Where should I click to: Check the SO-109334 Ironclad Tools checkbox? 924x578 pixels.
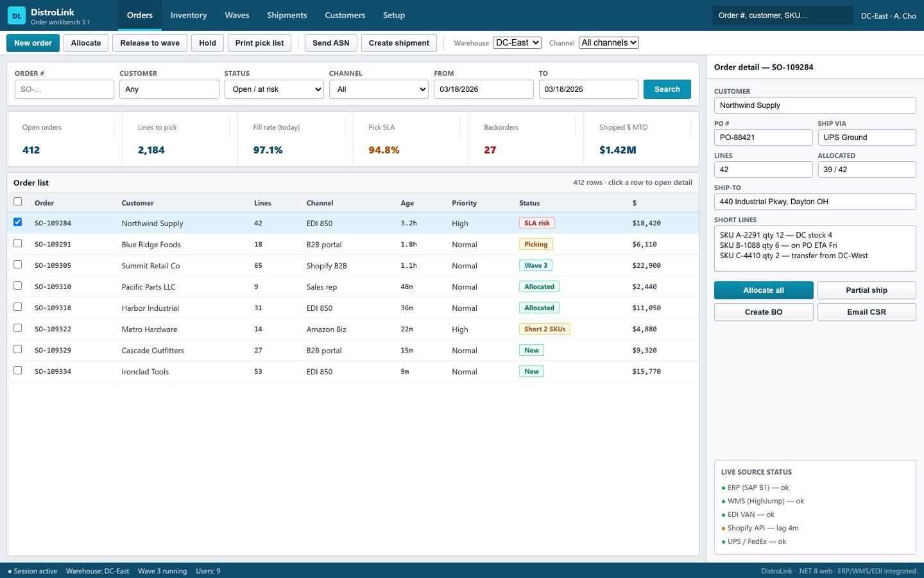pos(17,371)
